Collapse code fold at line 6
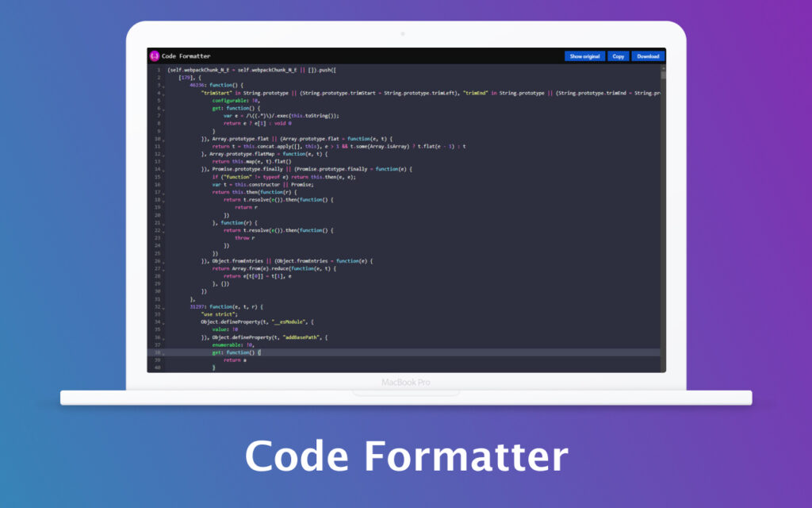 point(163,109)
